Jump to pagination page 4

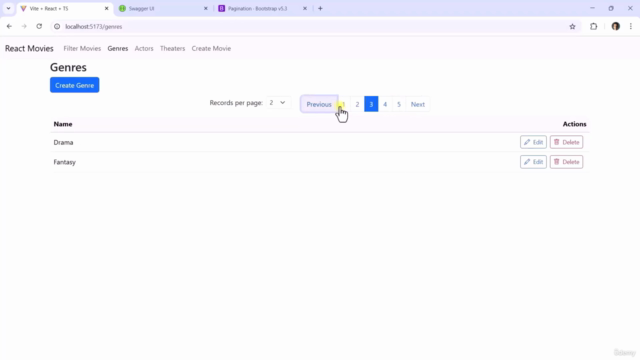[385, 104]
